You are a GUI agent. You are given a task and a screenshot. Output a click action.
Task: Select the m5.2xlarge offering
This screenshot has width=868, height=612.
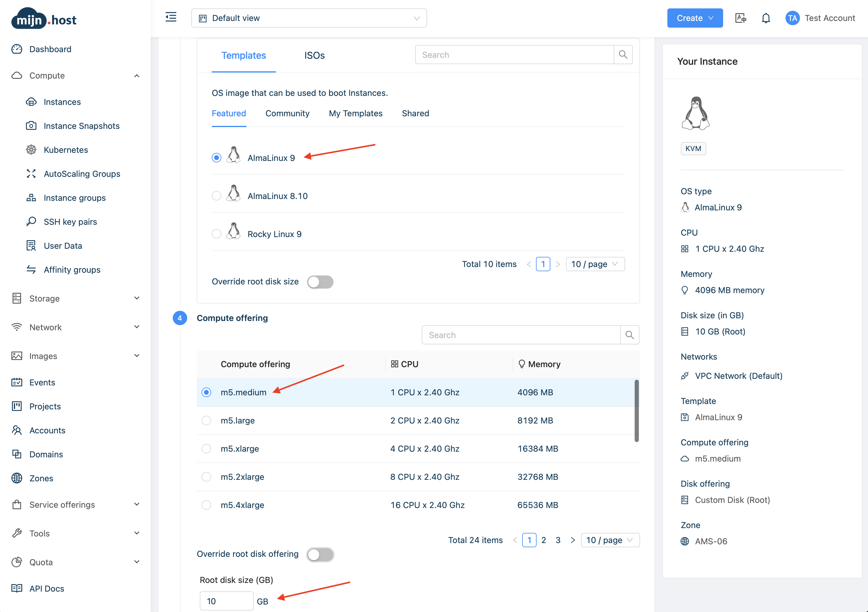(206, 477)
